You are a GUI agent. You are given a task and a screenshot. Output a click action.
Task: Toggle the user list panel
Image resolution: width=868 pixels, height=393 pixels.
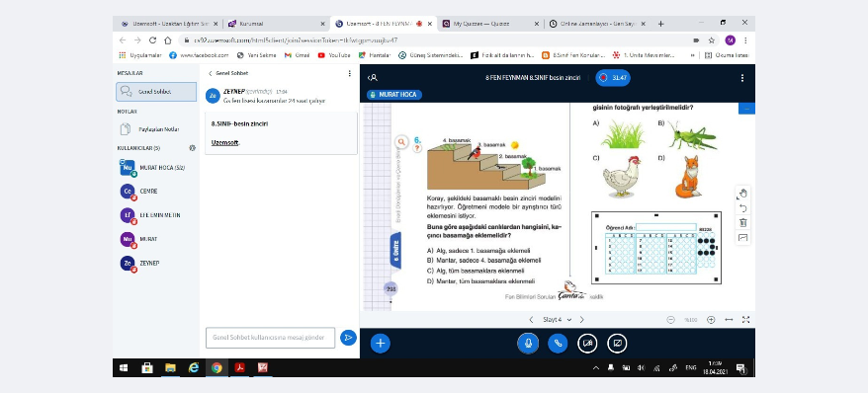point(373,78)
